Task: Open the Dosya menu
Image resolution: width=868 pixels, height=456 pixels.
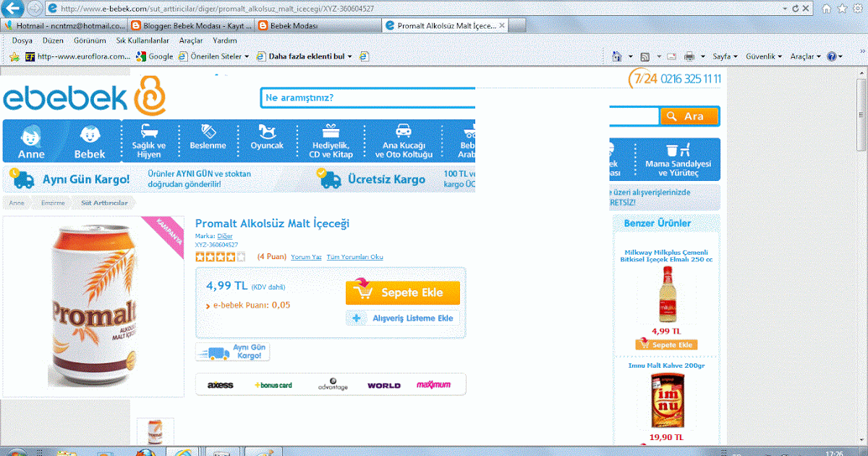Action: tap(22, 41)
